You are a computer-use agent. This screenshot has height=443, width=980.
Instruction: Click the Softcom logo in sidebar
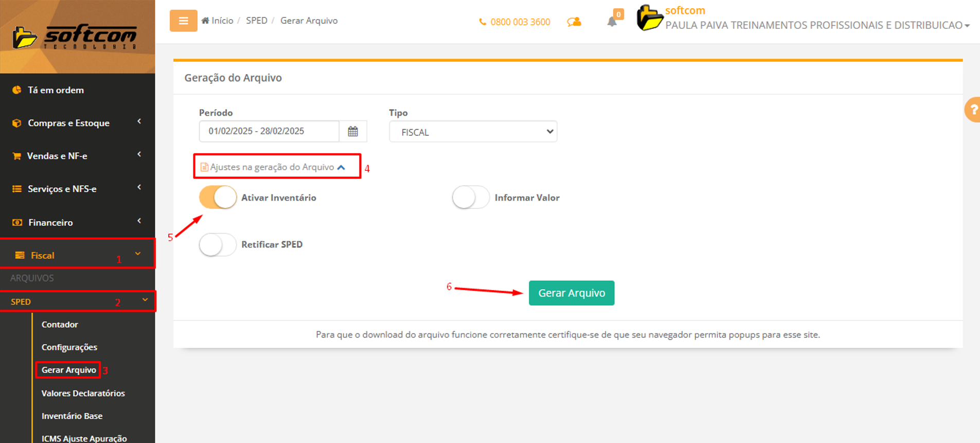76,37
